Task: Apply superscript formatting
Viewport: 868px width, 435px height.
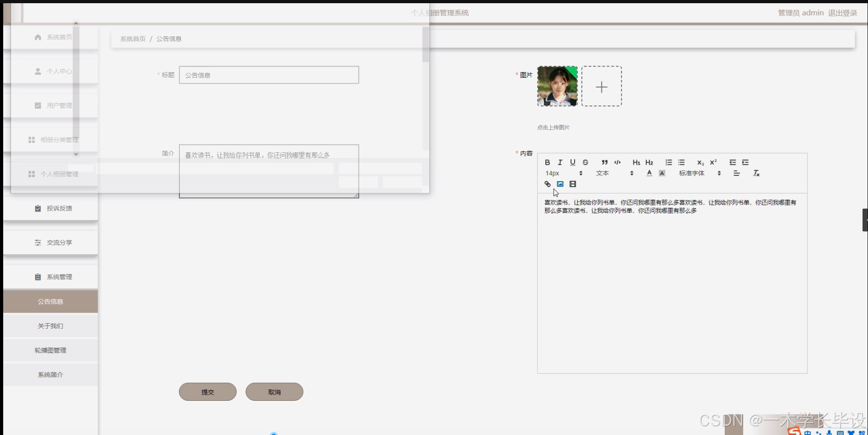Action: [x=713, y=162]
